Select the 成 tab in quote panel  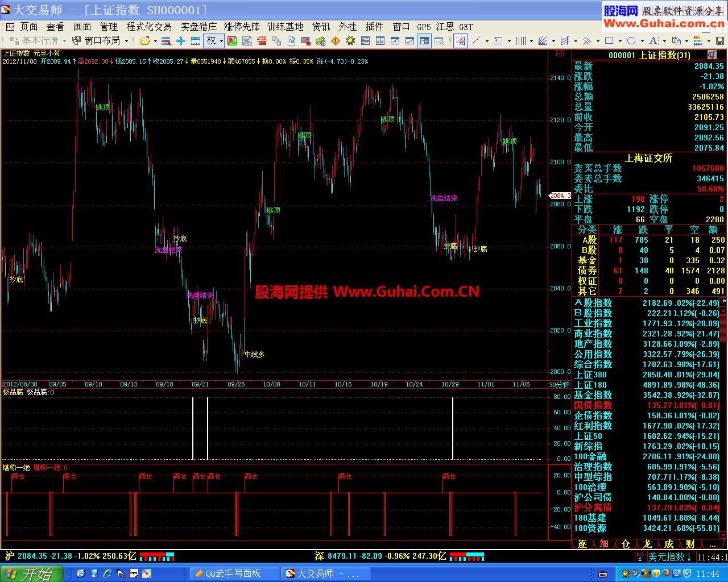click(x=669, y=544)
